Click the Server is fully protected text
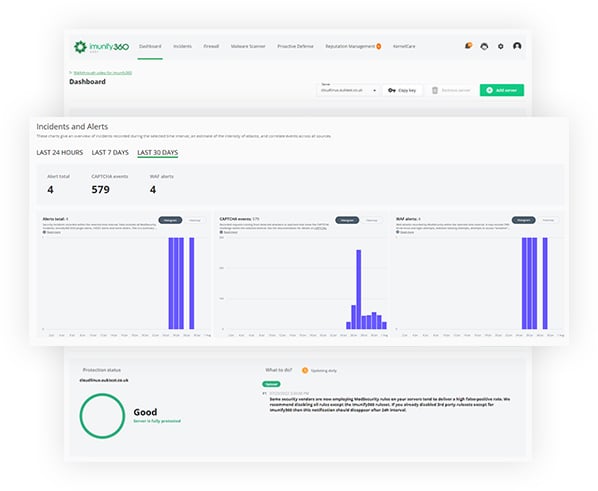598x491 pixels. click(157, 421)
